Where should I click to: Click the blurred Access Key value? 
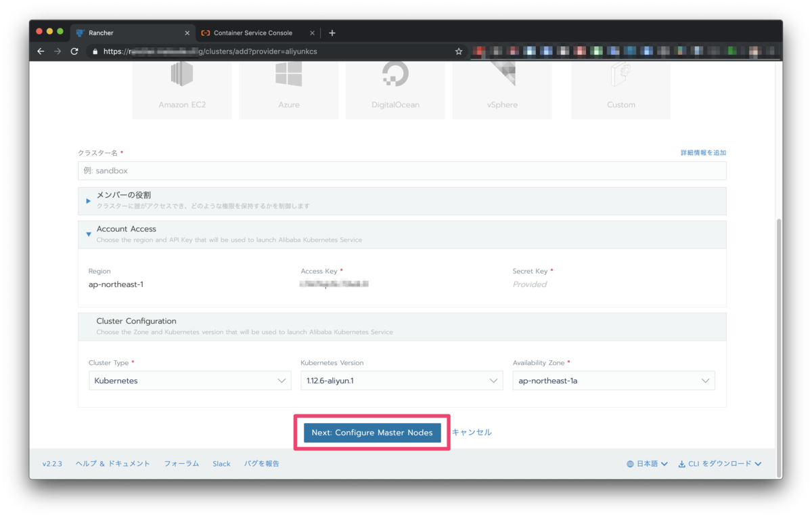click(x=334, y=284)
